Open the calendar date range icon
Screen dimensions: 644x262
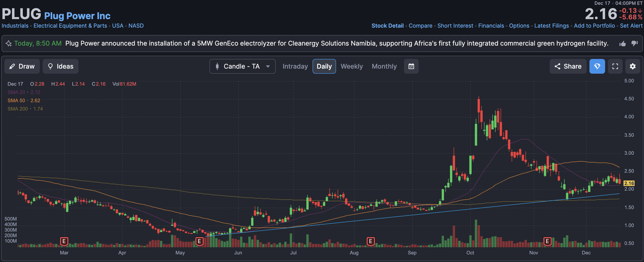tap(411, 66)
